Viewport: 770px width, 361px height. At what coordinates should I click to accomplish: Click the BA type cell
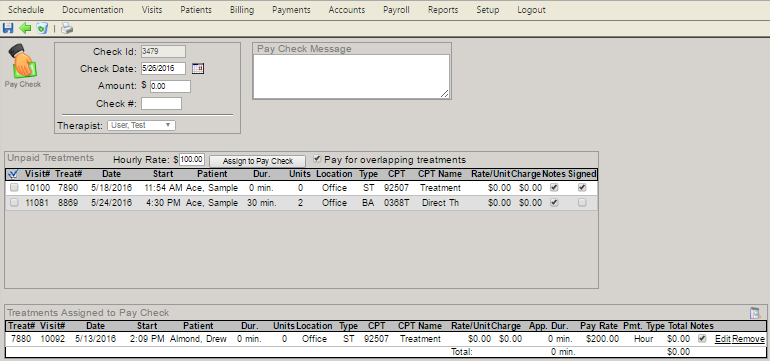click(368, 202)
